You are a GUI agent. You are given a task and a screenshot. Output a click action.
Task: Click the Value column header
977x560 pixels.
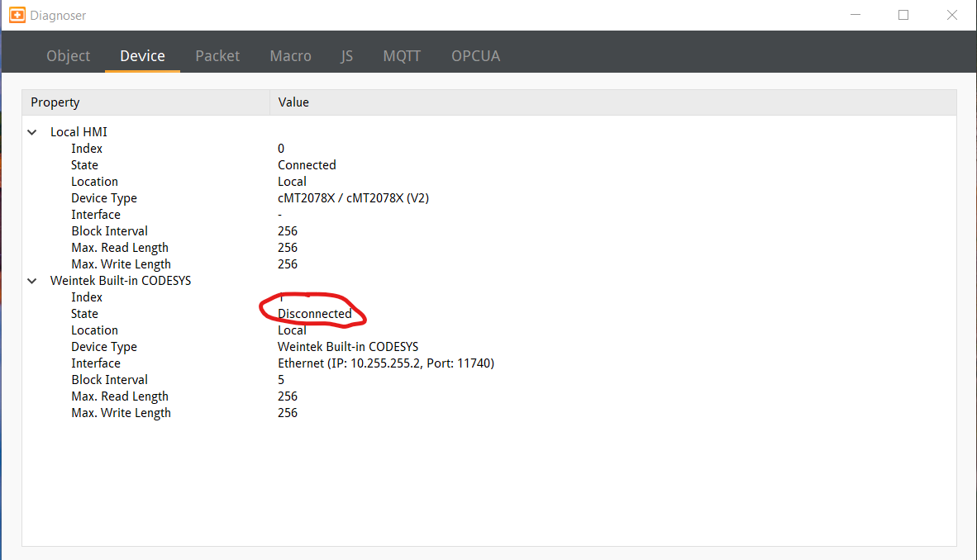[x=293, y=102]
